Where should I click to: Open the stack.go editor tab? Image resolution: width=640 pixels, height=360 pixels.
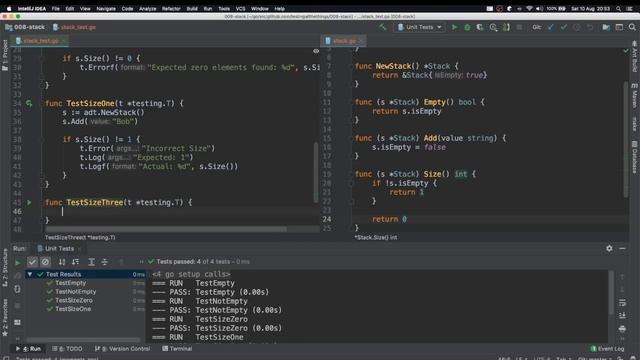(x=344, y=41)
